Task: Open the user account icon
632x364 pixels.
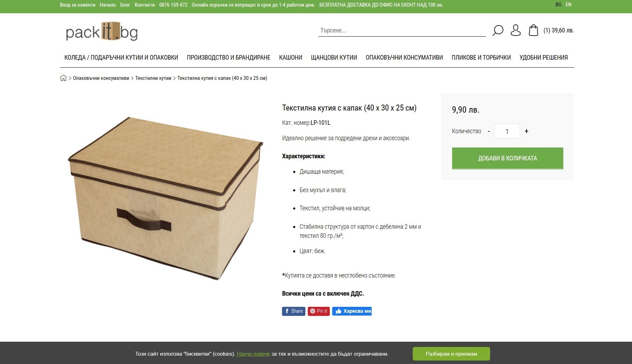Action: 516,30
